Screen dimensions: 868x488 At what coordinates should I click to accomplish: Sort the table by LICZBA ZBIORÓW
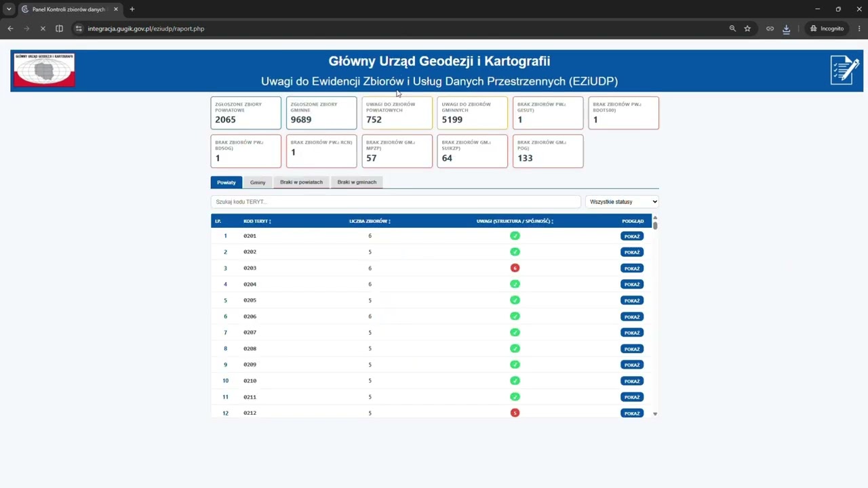(x=370, y=221)
